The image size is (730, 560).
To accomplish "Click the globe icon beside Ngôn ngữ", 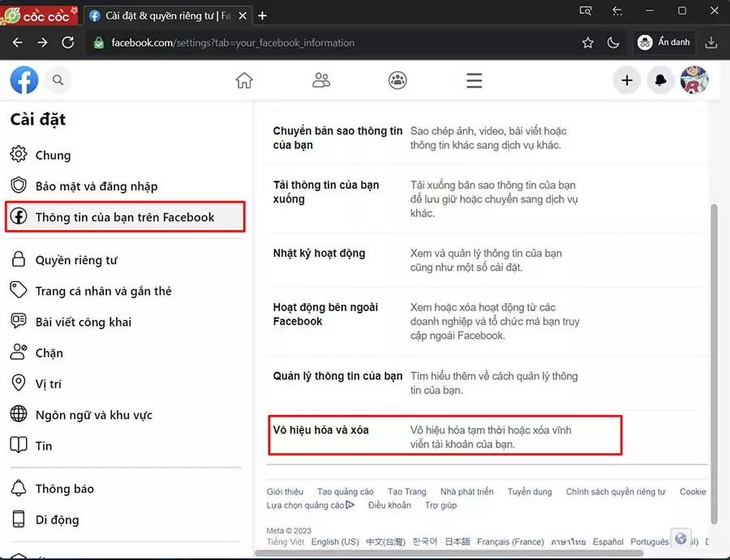I will click(19, 413).
